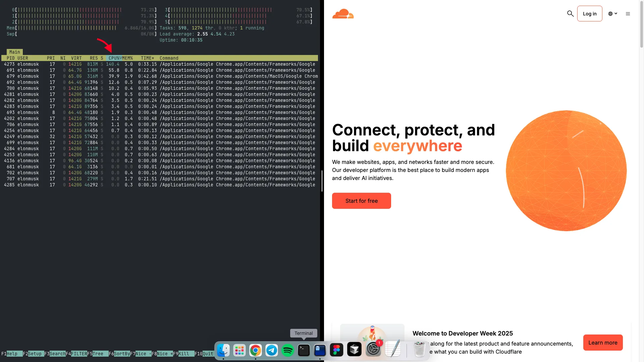Viewport: 644px width, 362px height.
Task: Click Learn more about Developer Week 2025
Action: click(603, 343)
